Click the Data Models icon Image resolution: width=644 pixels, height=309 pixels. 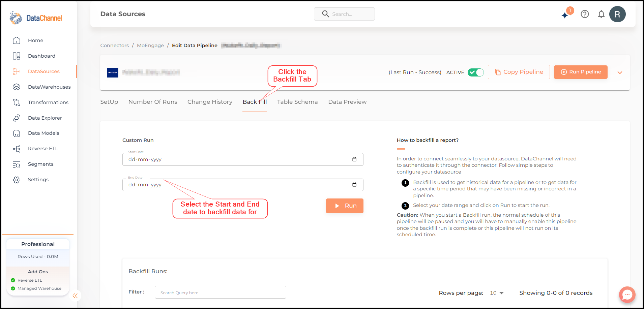[17, 133]
